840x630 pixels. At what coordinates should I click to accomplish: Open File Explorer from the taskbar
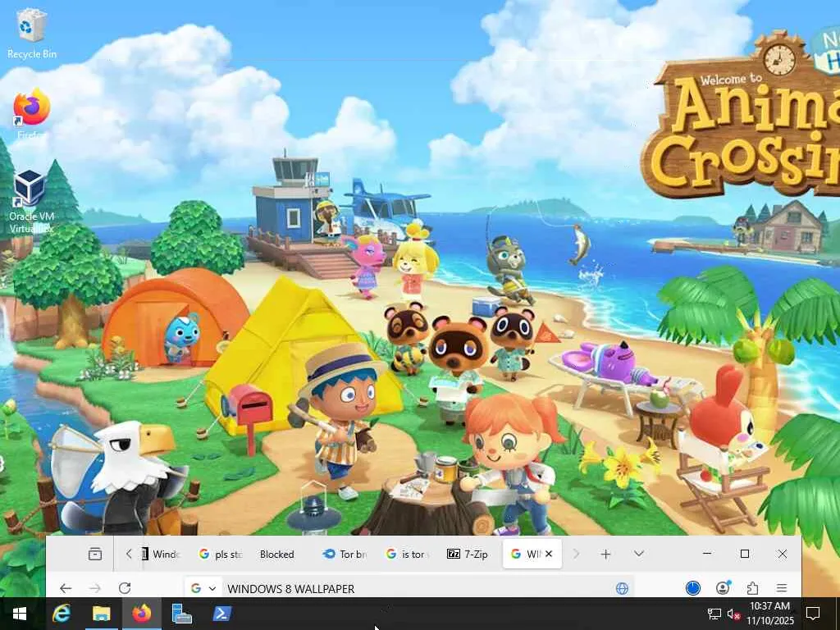point(101,614)
